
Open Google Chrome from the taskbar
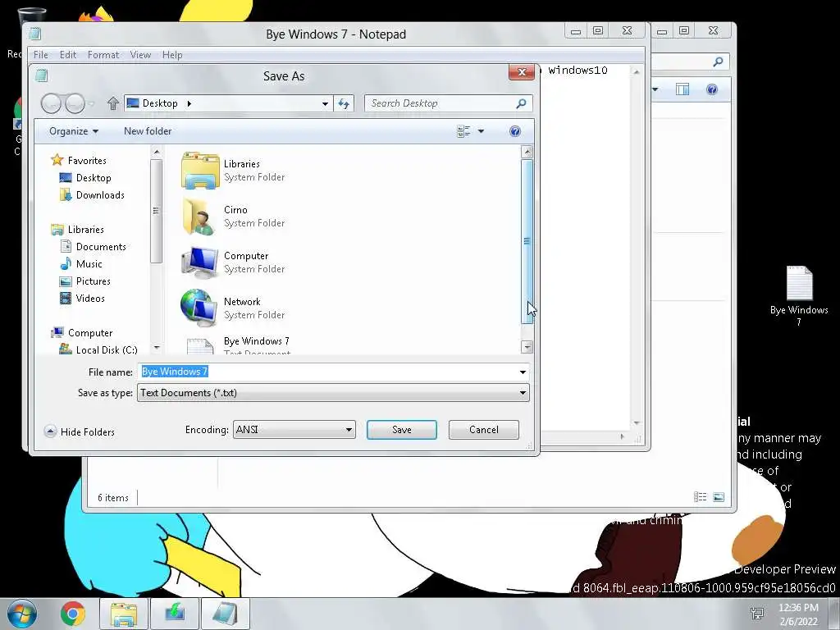click(73, 614)
